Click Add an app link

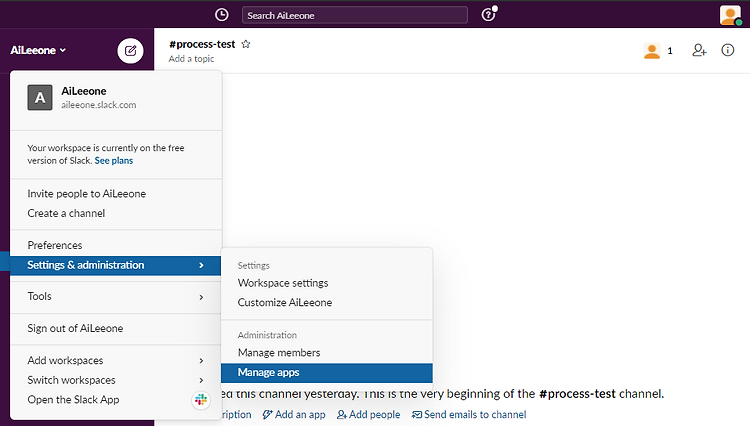[x=294, y=415]
